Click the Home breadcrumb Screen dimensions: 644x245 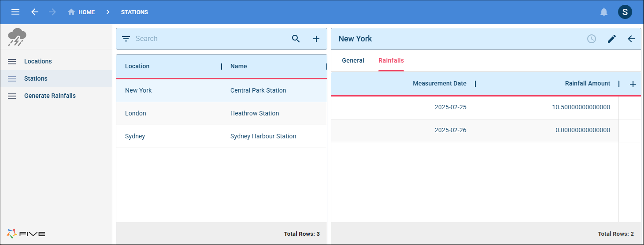(81, 12)
